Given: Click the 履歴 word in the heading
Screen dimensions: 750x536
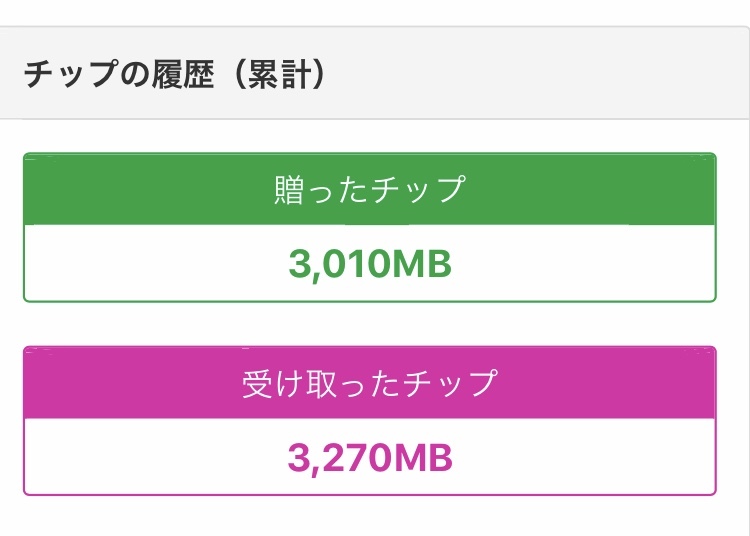Looking at the screenshot, I should point(182,75).
